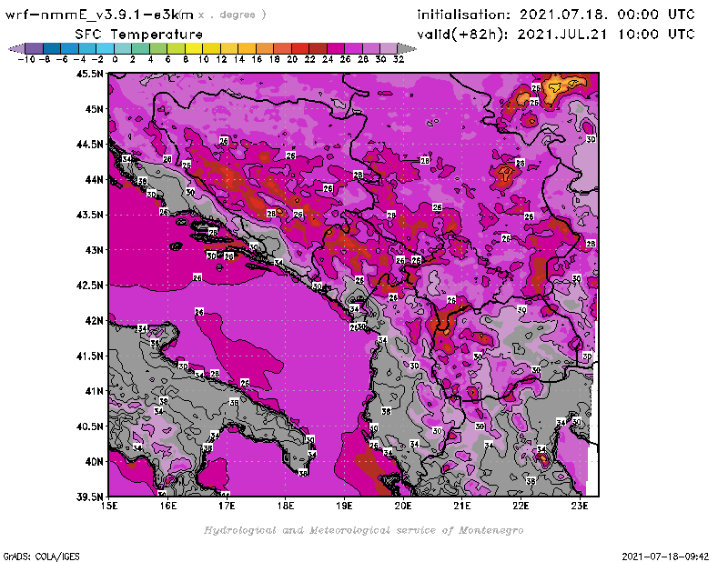The height and width of the screenshot is (562, 728).
Task: Select the colorbar label 14
Action: (238, 59)
